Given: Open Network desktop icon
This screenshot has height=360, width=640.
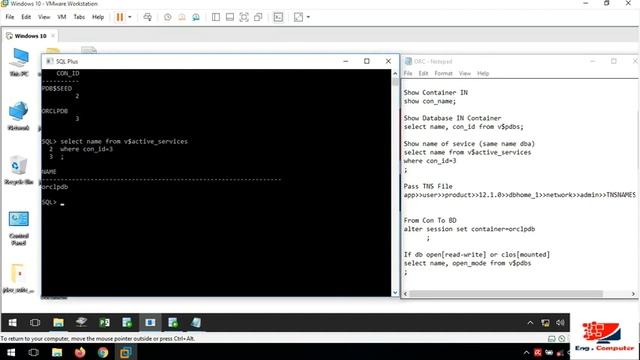Looking at the screenshot, I should (x=19, y=116).
